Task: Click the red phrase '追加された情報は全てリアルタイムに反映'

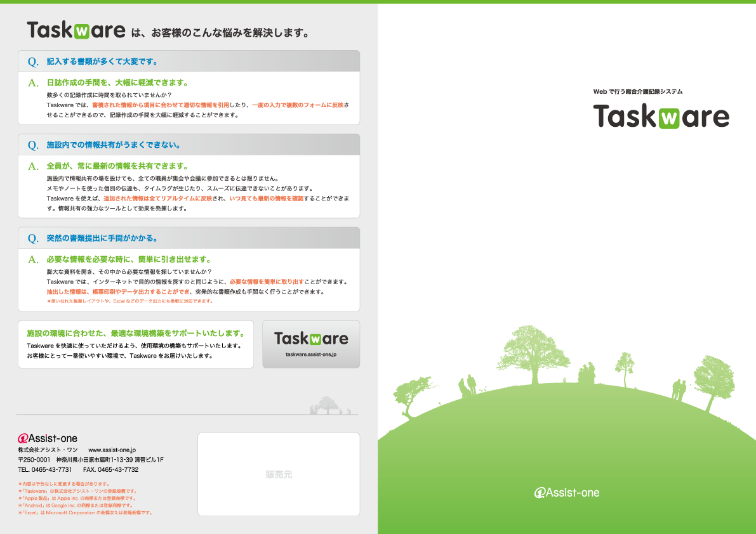Action: tap(157, 199)
